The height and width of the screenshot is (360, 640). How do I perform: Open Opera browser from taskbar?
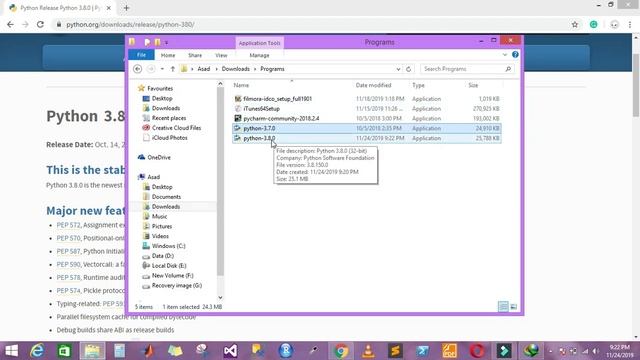[x=476, y=351]
